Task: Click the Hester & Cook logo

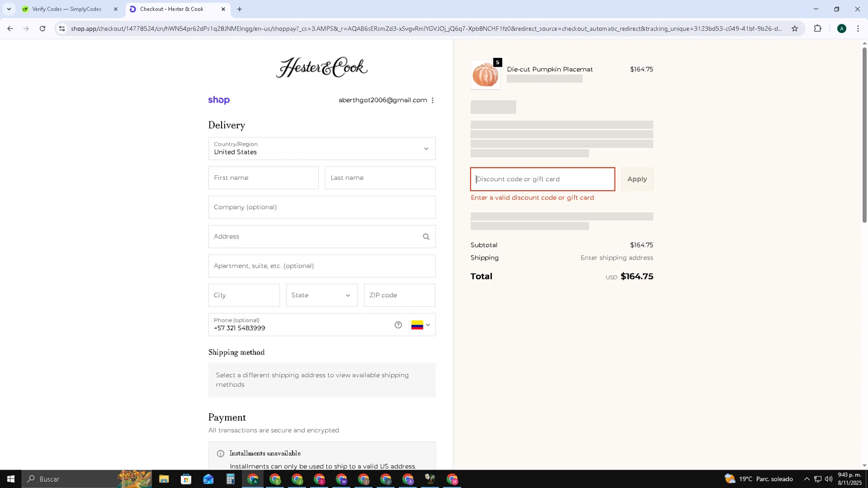Action: (322, 67)
